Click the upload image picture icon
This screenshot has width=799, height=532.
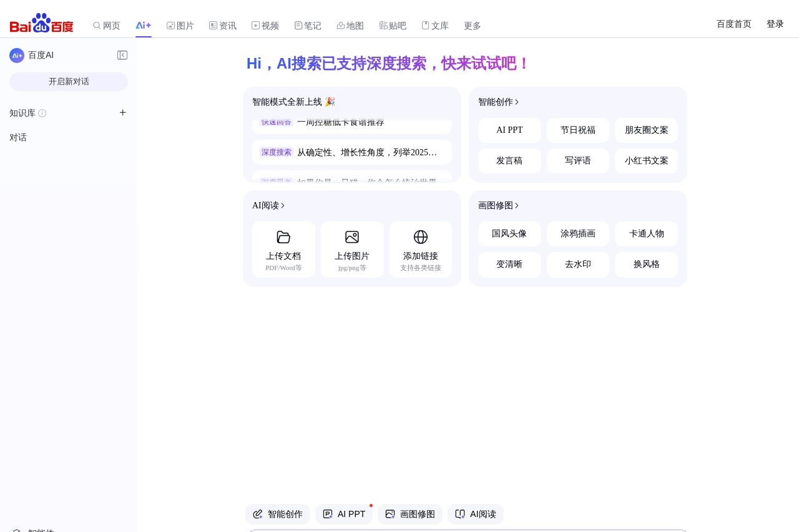coord(352,237)
